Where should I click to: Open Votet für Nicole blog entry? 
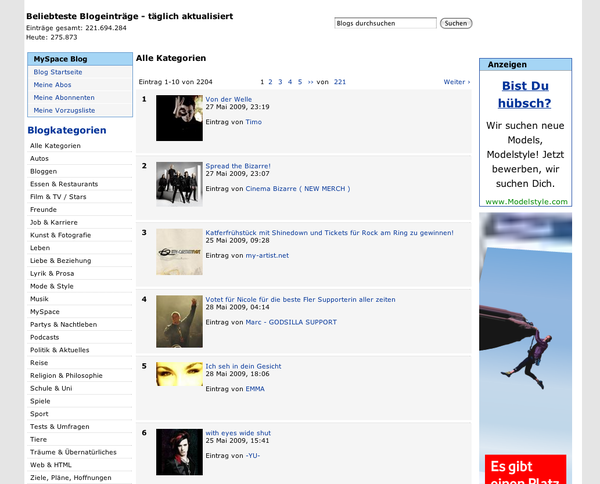point(300,300)
